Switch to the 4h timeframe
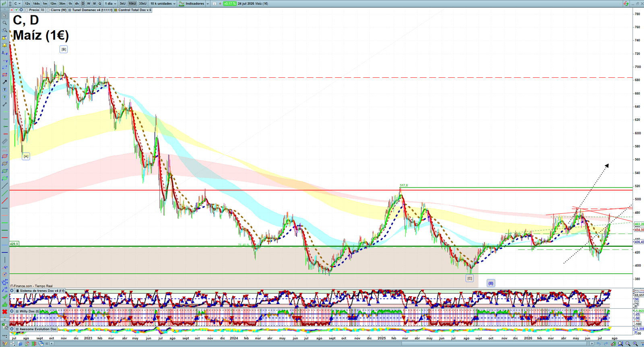 (x=77, y=4)
